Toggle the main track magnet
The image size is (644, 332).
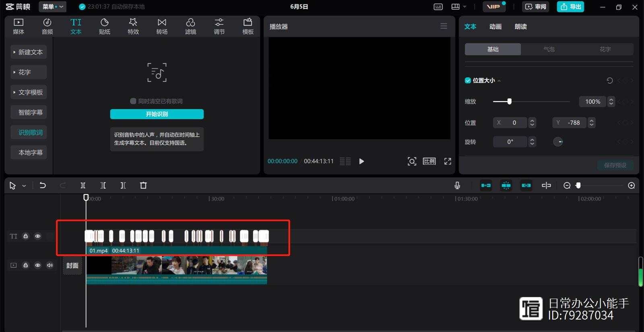(486, 185)
